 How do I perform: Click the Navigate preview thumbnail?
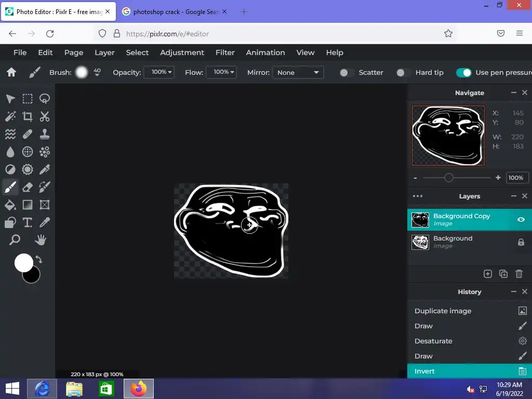click(x=448, y=136)
